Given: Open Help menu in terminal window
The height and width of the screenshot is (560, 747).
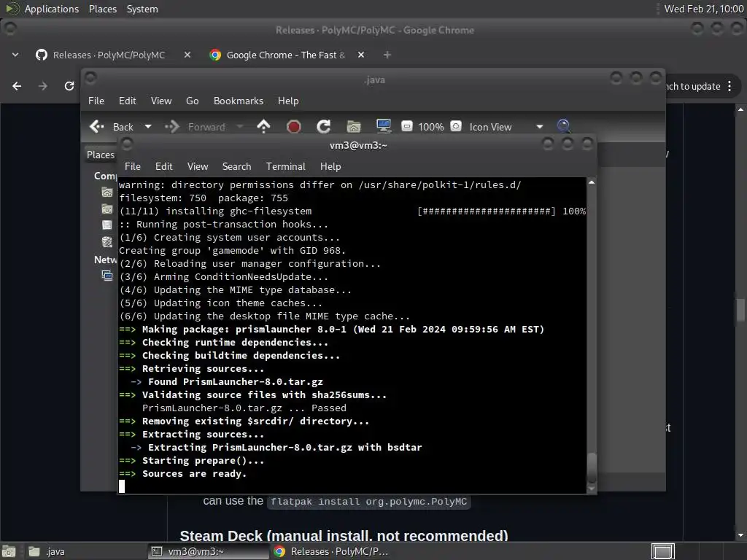Looking at the screenshot, I should point(330,166).
